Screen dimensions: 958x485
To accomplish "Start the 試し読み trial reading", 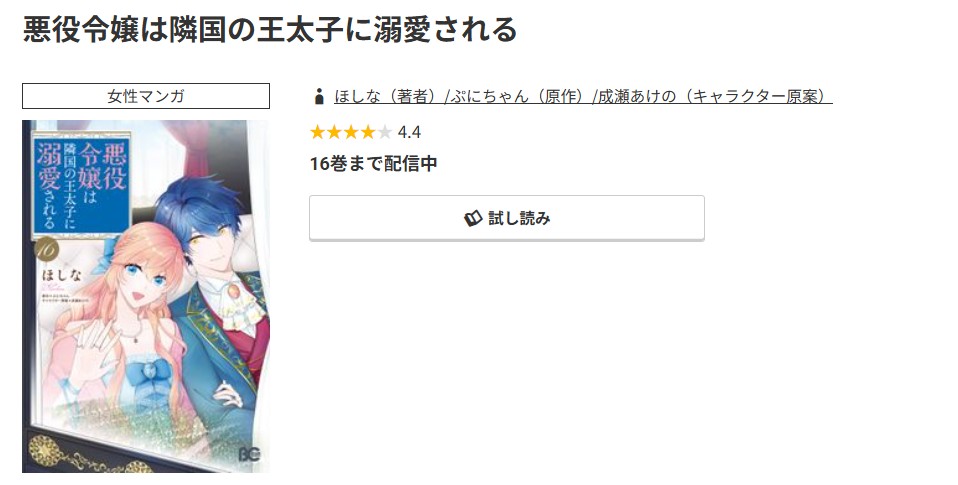I will coord(506,218).
